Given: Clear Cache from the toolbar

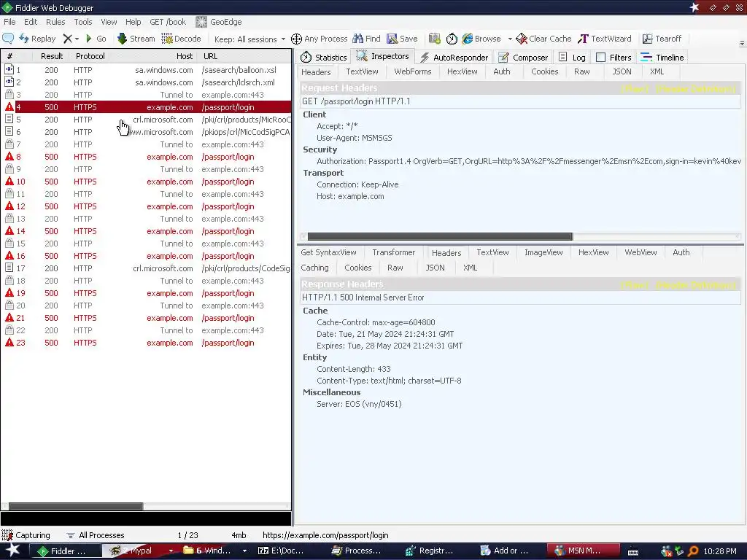Looking at the screenshot, I should click(543, 39).
